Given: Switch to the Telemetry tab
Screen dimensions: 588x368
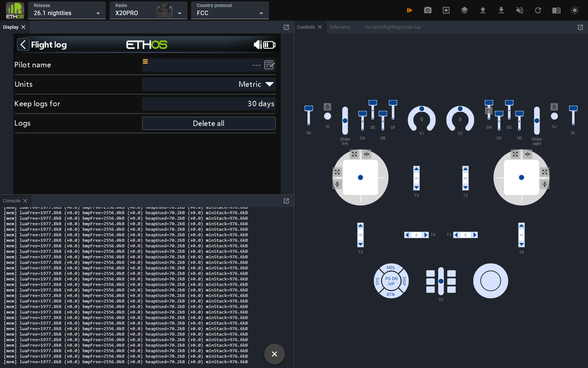Looking at the screenshot, I should click(340, 27).
